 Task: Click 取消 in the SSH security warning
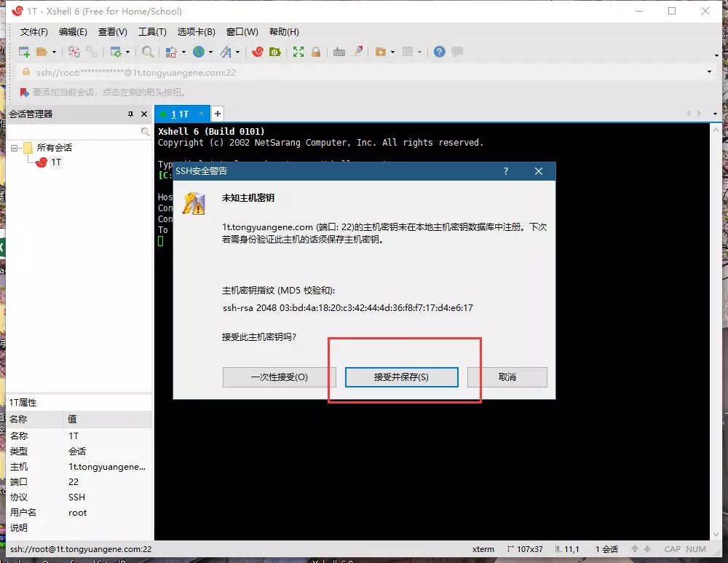click(507, 377)
